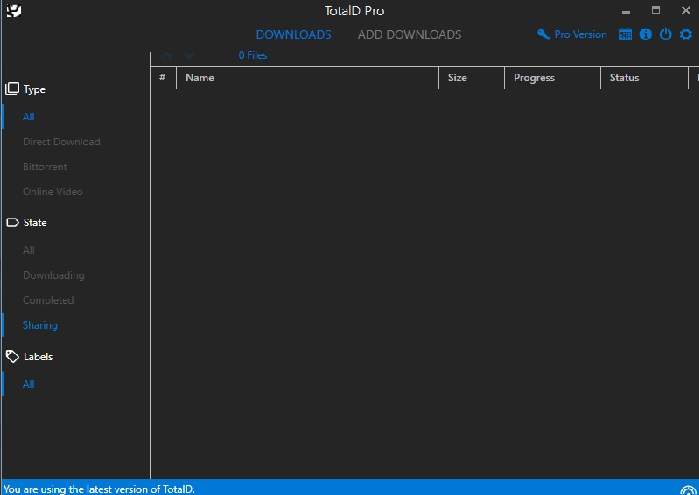This screenshot has width=699, height=495.
Task: Filter by Direct Download type
Action: pos(62,141)
